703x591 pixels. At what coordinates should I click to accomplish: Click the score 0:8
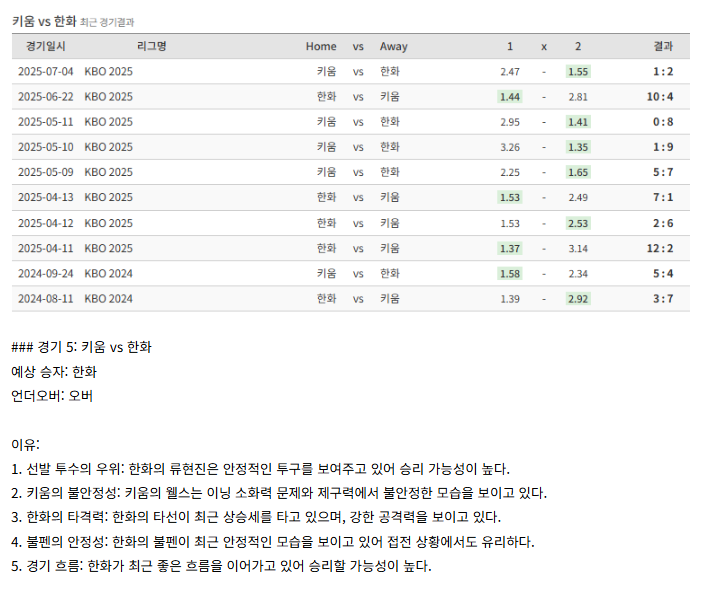pyautogui.click(x=663, y=122)
